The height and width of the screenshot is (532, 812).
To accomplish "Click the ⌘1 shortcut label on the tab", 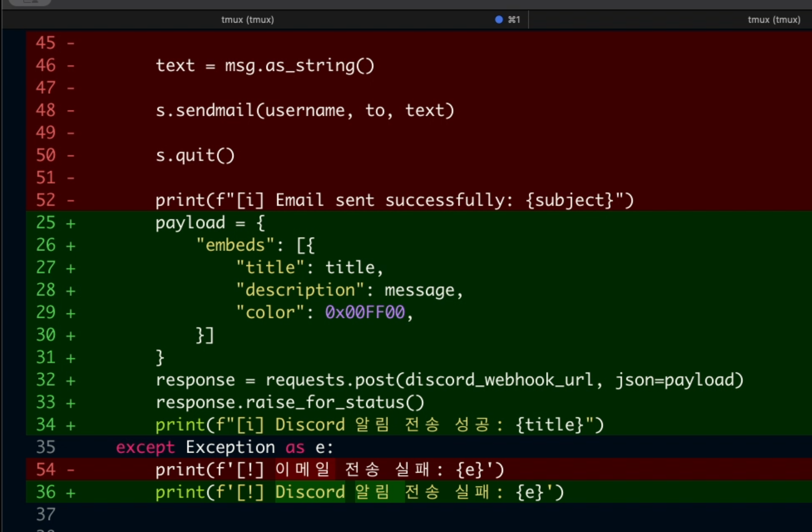I will click(514, 20).
